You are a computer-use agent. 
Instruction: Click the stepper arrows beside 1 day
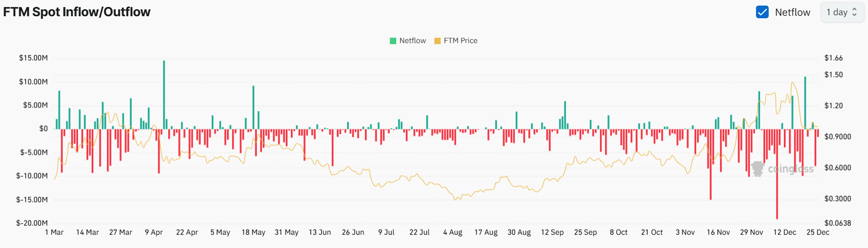[x=854, y=12]
